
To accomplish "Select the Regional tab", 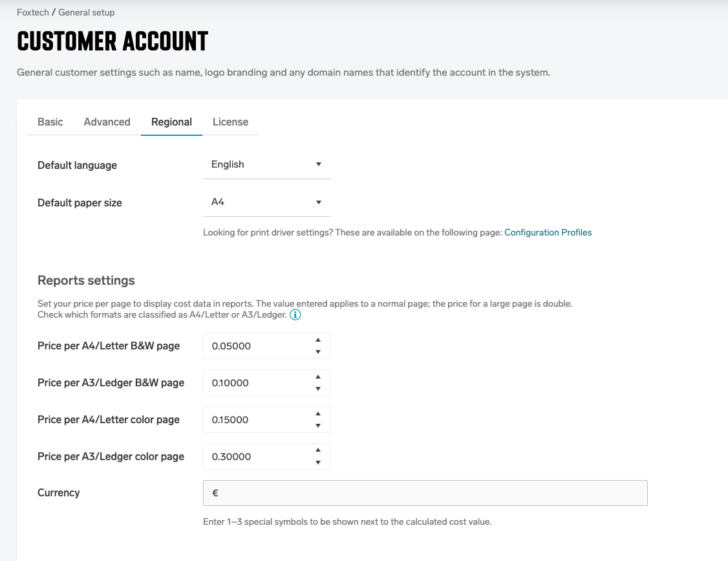I will tap(171, 122).
